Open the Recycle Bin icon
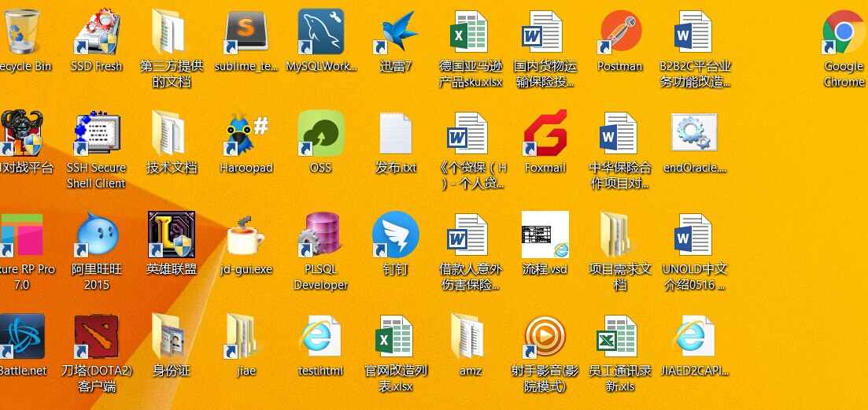The width and height of the screenshot is (868, 410). pos(22,32)
